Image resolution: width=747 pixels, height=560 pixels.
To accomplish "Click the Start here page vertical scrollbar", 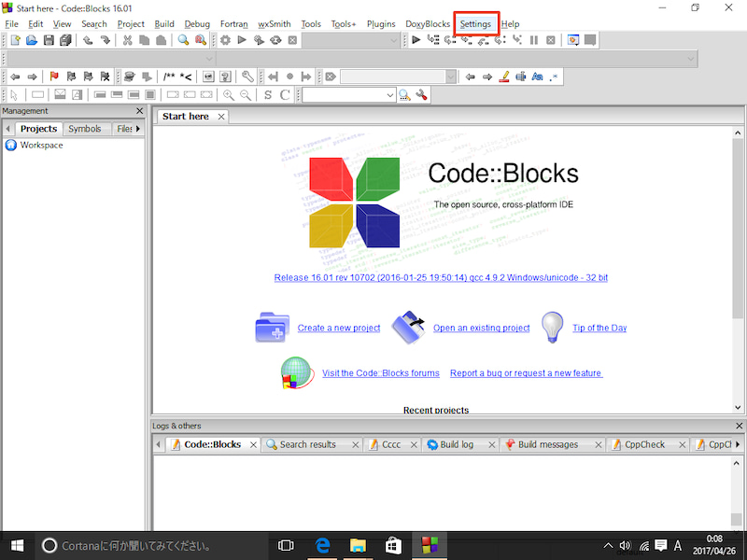I will click(x=738, y=270).
